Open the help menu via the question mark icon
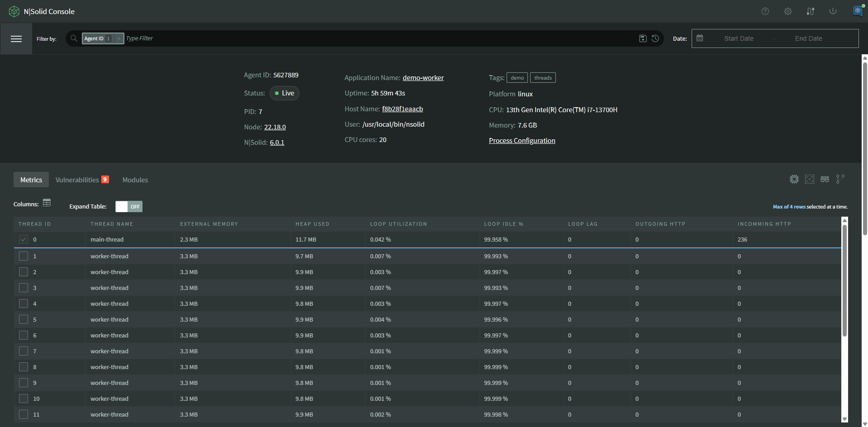868x427 pixels. click(765, 11)
